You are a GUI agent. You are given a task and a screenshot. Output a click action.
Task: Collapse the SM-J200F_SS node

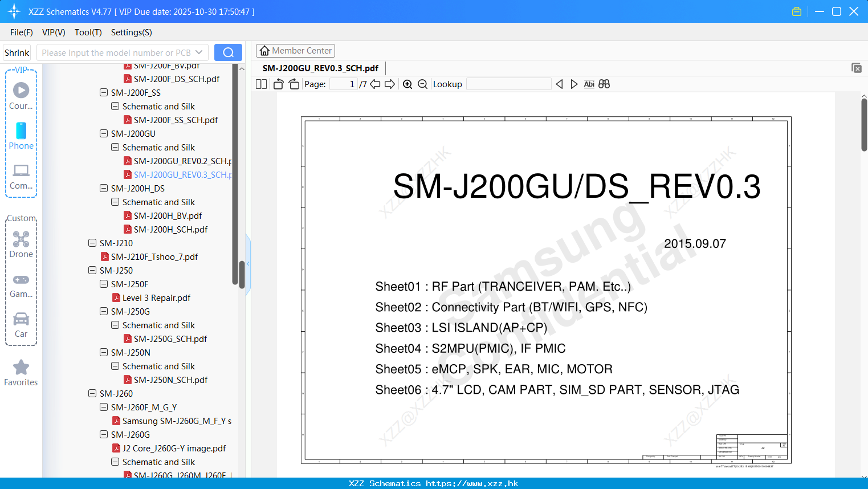click(104, 92)
